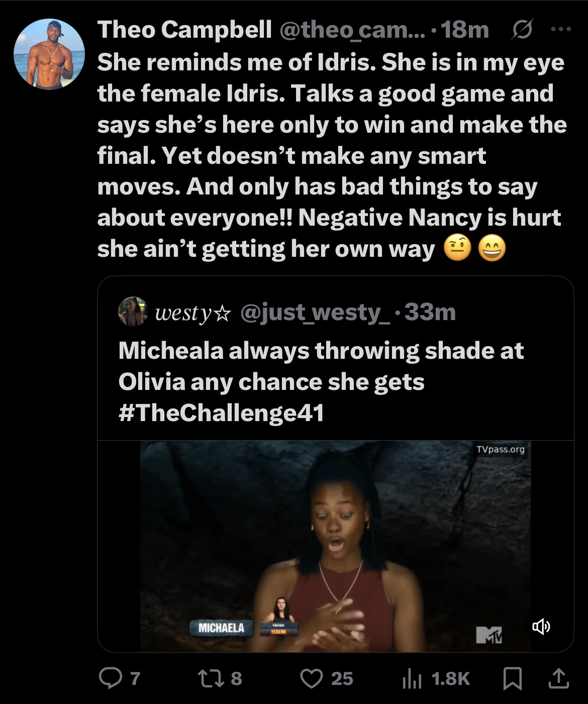Play the embedded Michaela video

coord(335,546)
